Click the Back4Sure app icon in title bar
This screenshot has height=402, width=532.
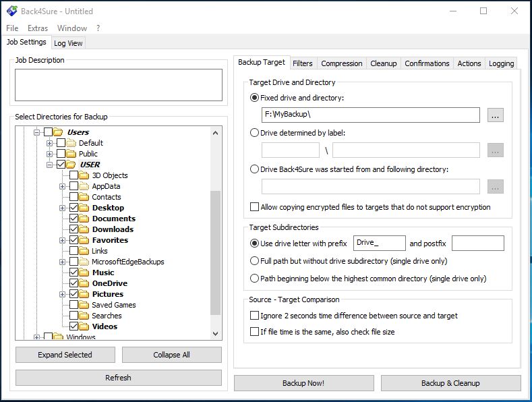11,11
